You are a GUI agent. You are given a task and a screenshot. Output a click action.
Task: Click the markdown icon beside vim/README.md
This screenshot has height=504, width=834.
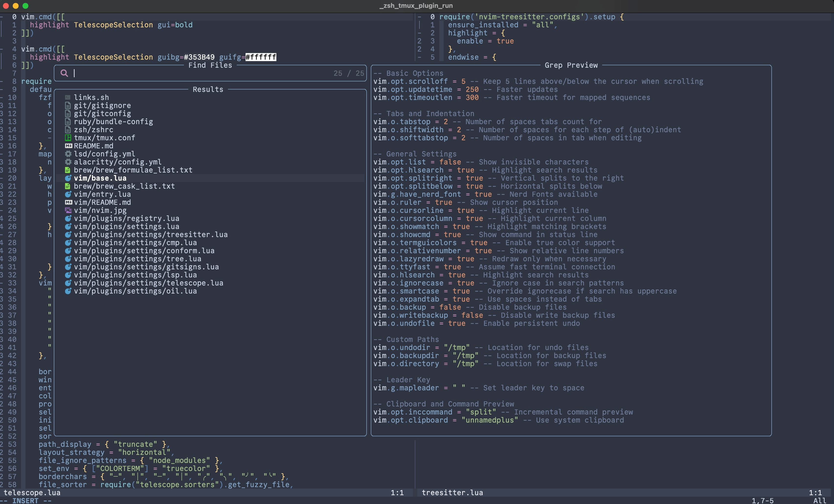(x=68, y=202)
